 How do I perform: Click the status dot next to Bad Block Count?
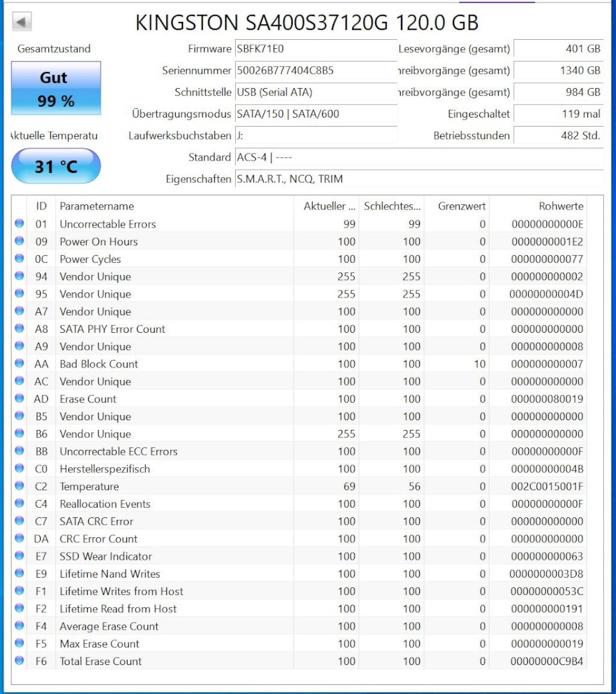pos(19,363)
